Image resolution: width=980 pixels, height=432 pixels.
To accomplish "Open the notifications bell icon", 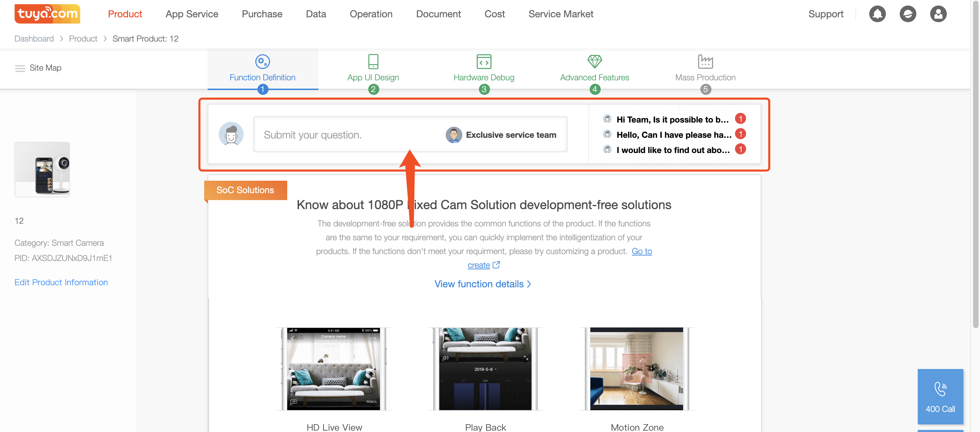I will click(877, 14).
